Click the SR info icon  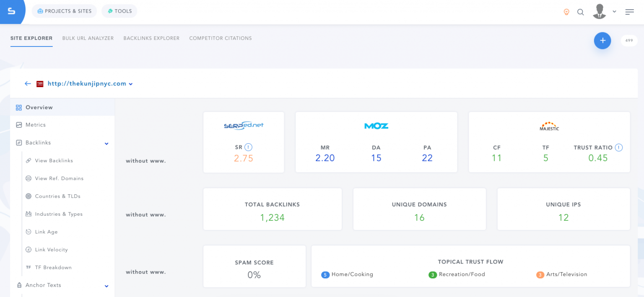tap(249, 147)
